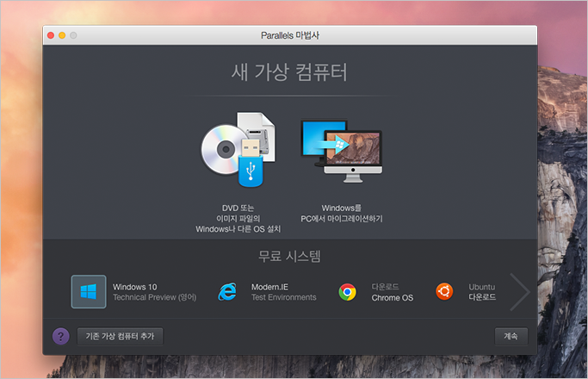The image size is (588, 379).
Task: Close the Parallels wizard window
Action: coord(51,35)
